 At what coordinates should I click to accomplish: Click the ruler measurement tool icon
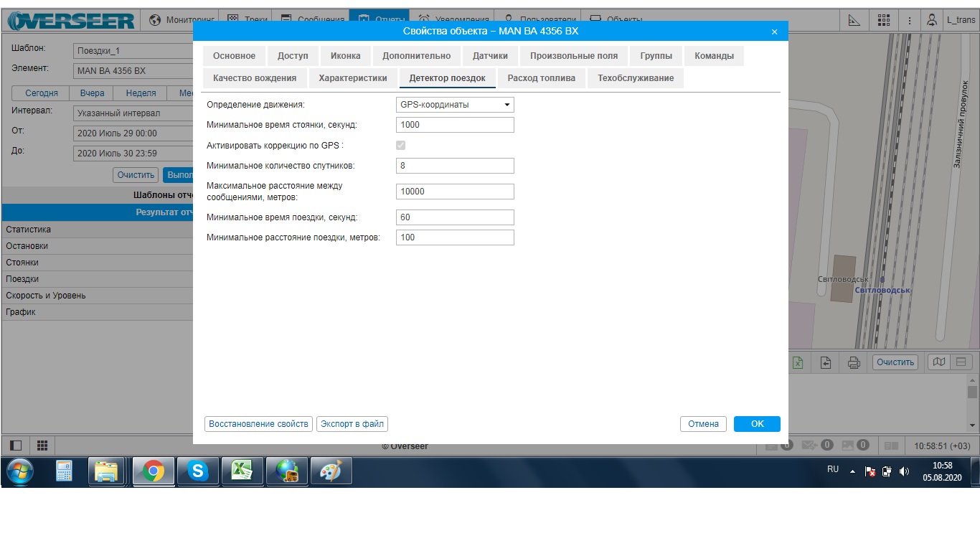click(854, 20)
